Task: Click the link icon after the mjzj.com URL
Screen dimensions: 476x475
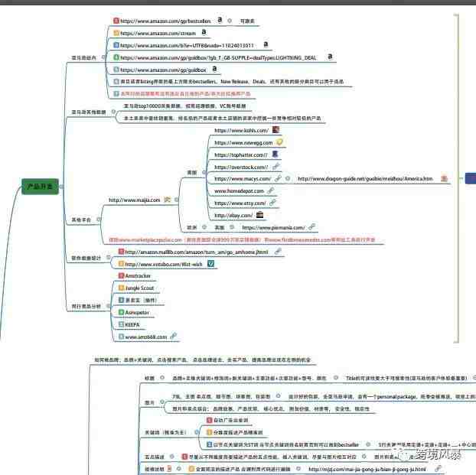Action: click(x=438, y=469)
